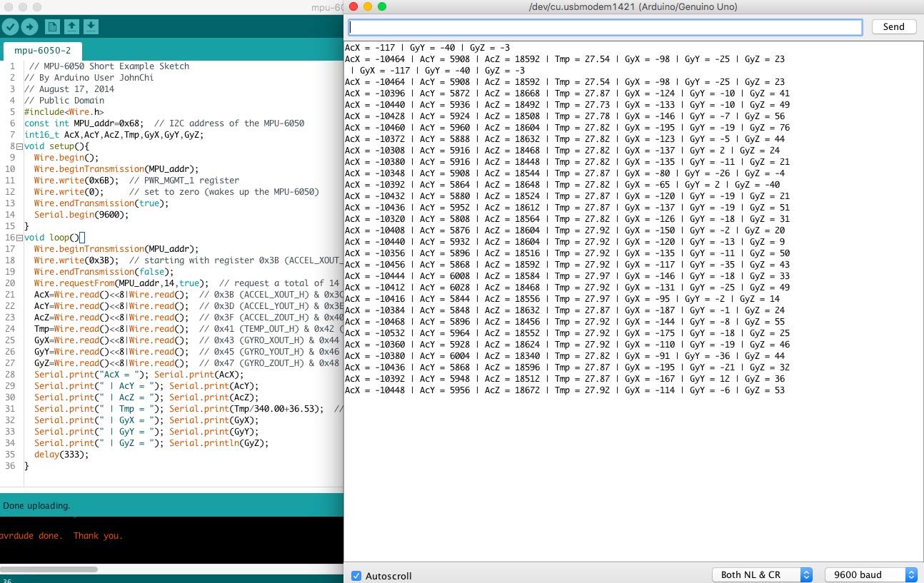Click the serial message input field
Viewport: 924px width, 583px height.
605,26
